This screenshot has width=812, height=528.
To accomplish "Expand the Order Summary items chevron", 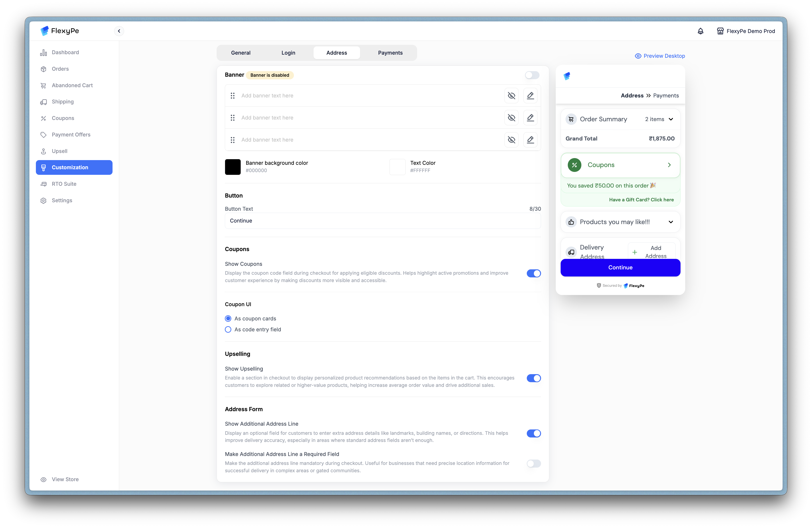I will [671, 119].
